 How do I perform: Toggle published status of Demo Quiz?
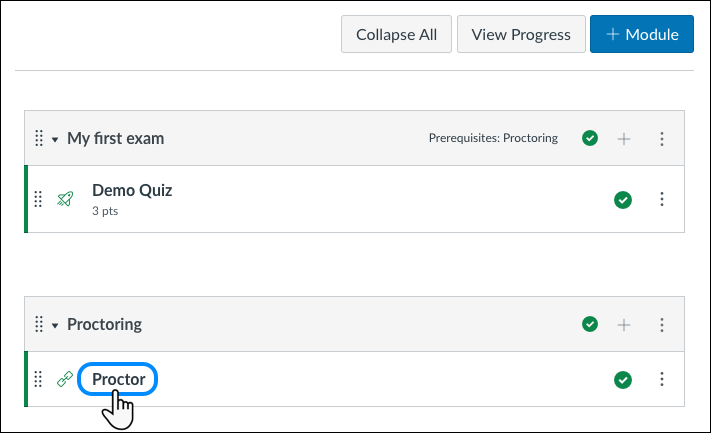point(623,199)
